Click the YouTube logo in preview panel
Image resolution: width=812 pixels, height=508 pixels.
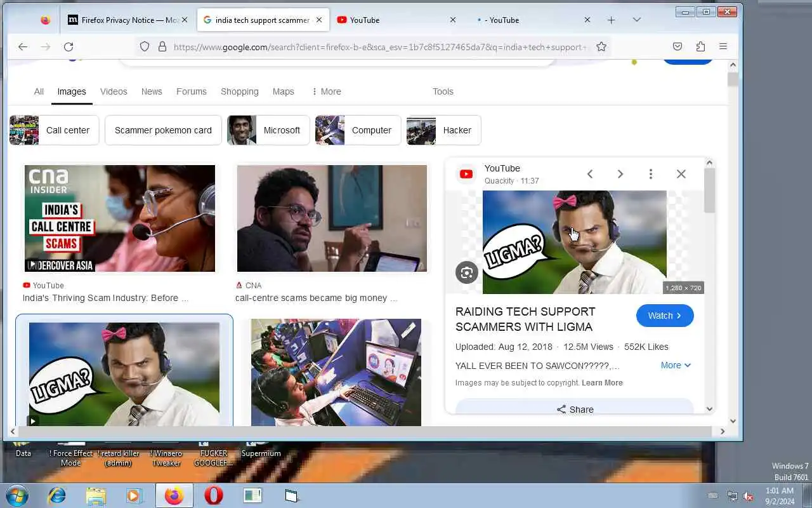[466, 174]
